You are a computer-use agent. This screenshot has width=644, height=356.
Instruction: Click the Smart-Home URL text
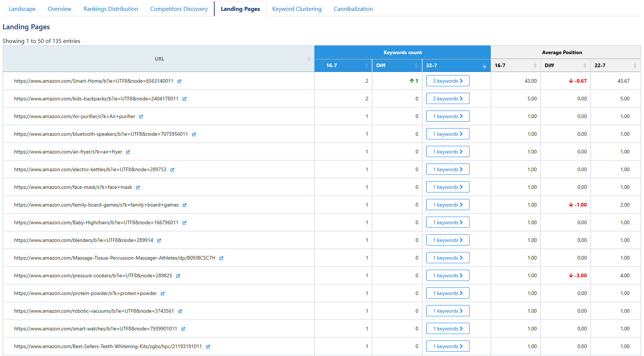click(94, 81)
